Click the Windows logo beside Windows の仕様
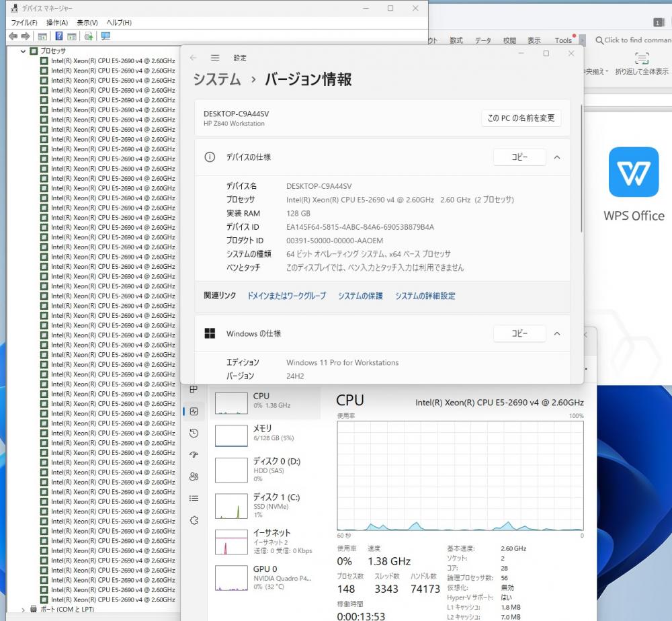Image resolution: width=672 pixels, height=621 pixels. point(210,333)
